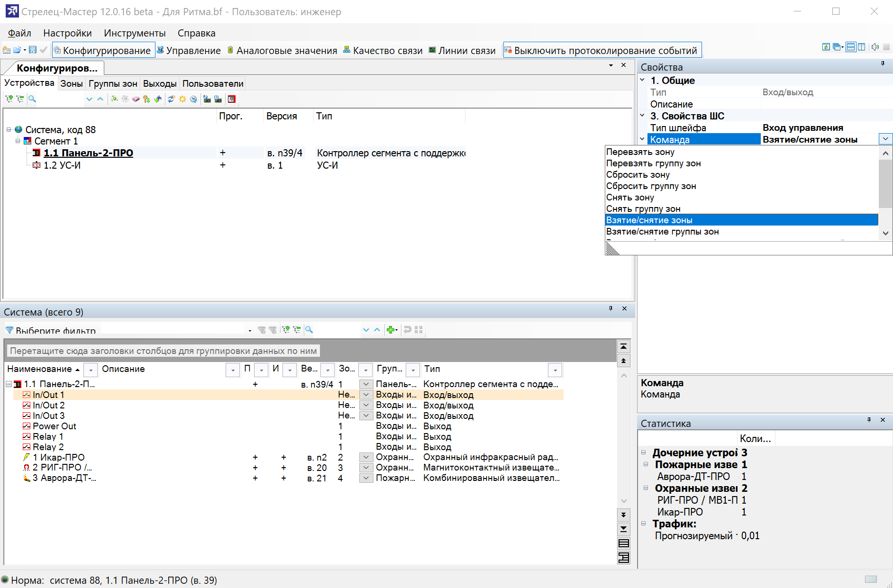Select the Пользователи tab

pyautogui.click(x=213, y=84)
